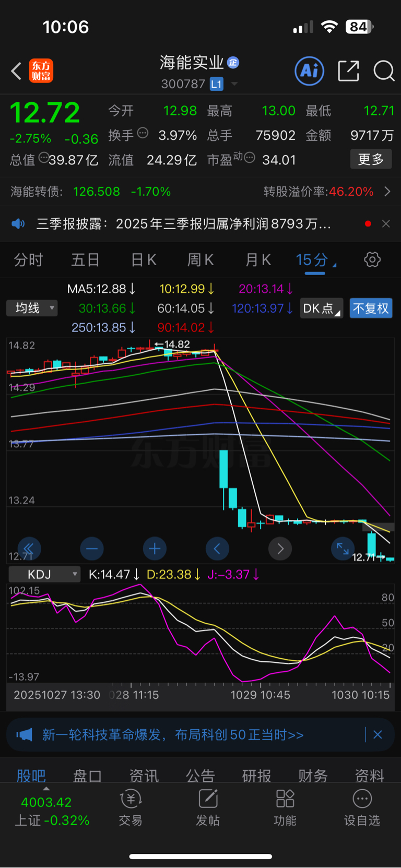Close the 科创50 promo banner
The width and height of the screenshot is (401, 868).
click(378, 735)
